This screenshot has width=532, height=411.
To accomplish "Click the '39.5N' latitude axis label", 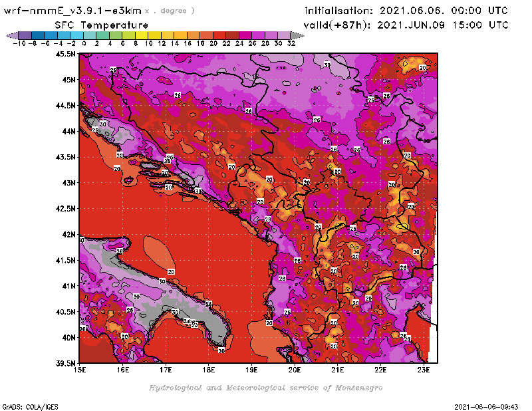I will [65, 363].
